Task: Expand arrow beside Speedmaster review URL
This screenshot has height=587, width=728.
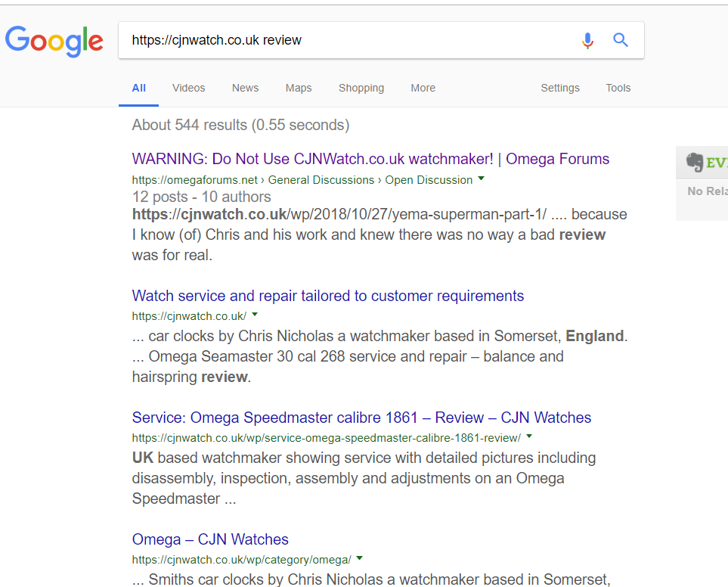Action: pyautogui.click(x=529, y=436)
